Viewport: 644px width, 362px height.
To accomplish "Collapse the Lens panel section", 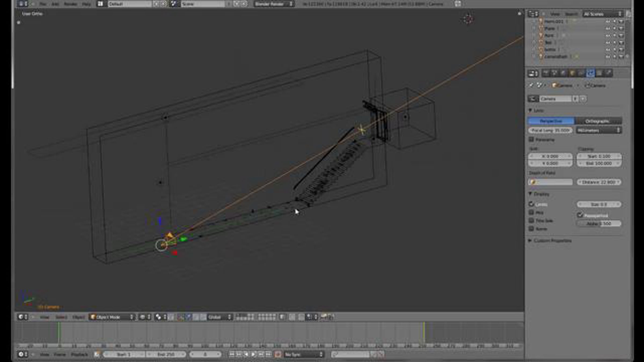I will pyautogui.click(x=530, y=110).
